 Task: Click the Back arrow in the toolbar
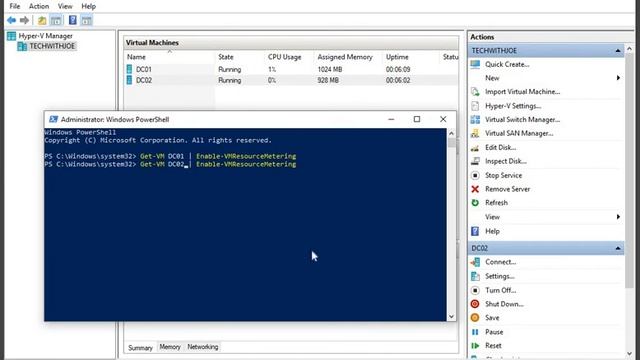point(11,20)
